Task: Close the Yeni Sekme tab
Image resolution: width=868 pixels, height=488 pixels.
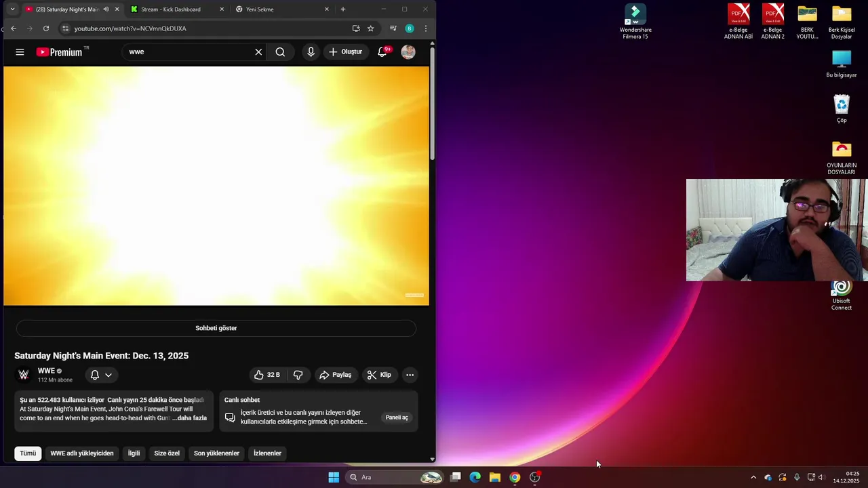Action: [327, 9]
